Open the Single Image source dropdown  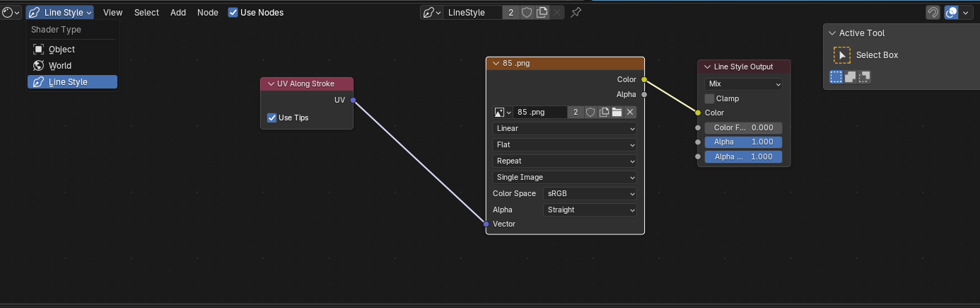click(565, 177)
